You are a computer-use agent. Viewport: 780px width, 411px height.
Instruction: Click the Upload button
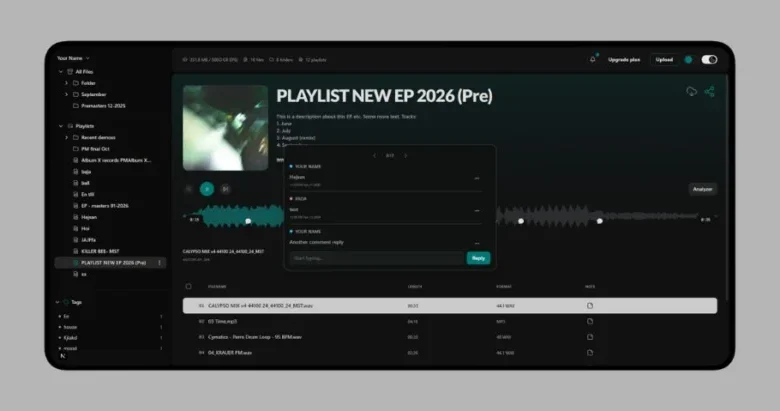664,59
